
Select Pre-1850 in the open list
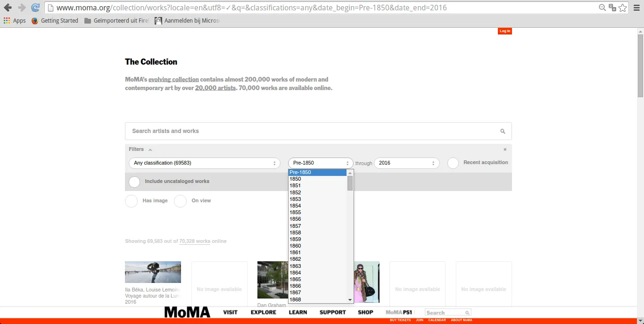point(318,173)
